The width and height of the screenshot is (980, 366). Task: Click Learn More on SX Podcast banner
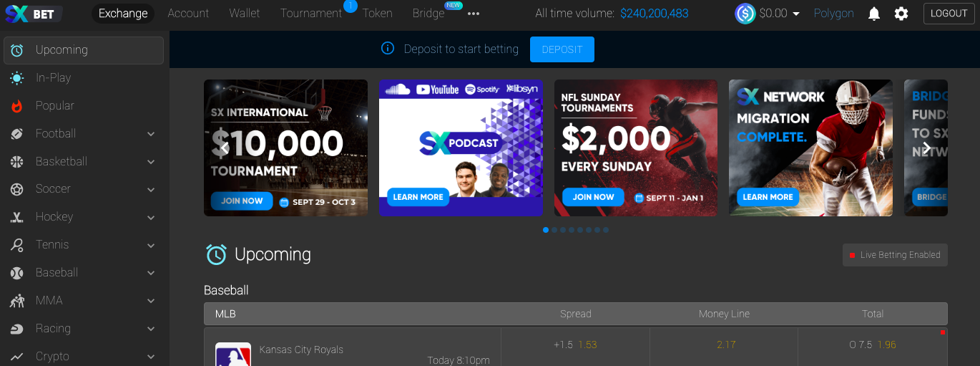coord(418,197)
